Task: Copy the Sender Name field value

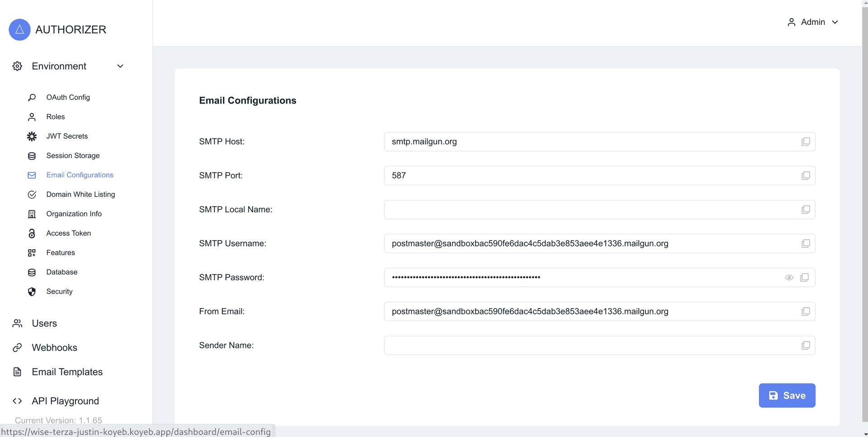Action: coord(806,346)
